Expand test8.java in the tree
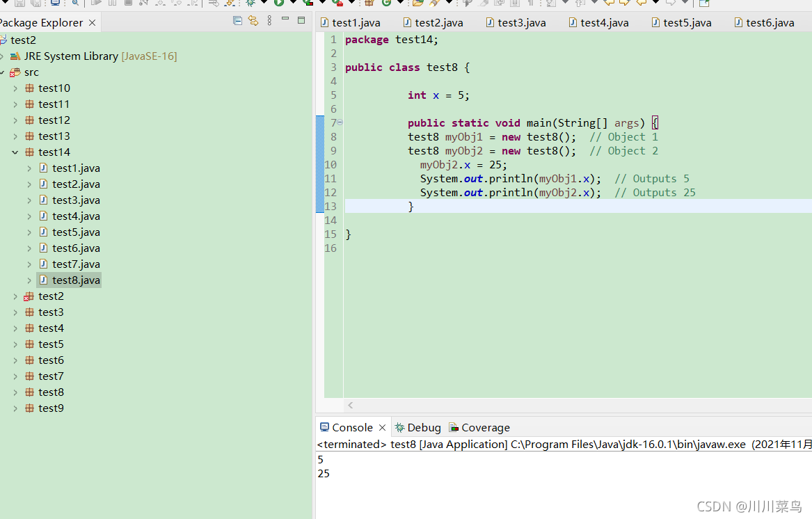Image resolution: width=812 pixels, height=519 pixels. point(29,280)
